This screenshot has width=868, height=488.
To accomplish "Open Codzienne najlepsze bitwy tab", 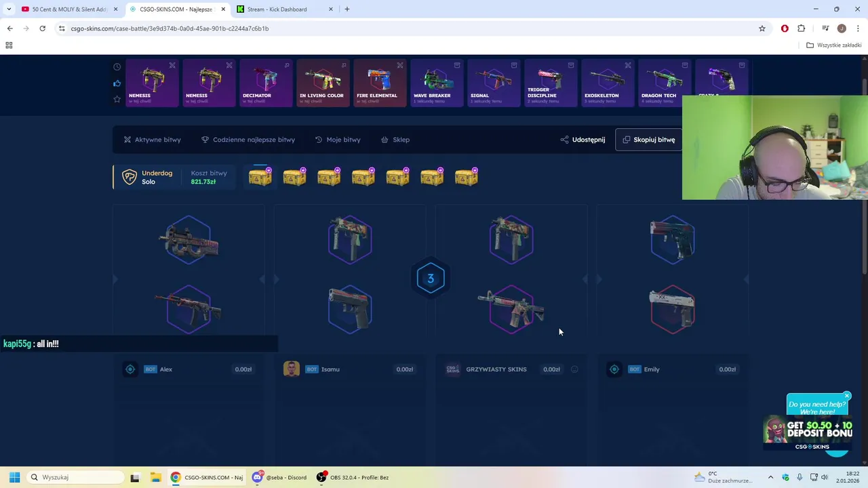I will (248, 140).
